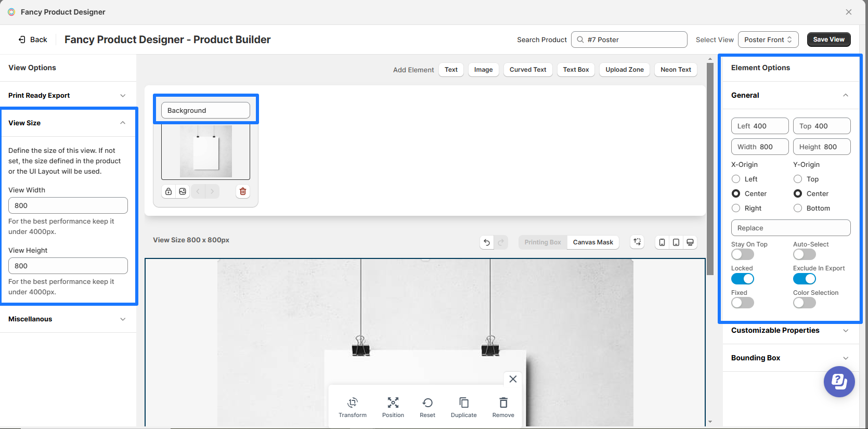Edit the Left position field
The height and width of the screenshot is (429, 868).
click(x=760, y=126)
